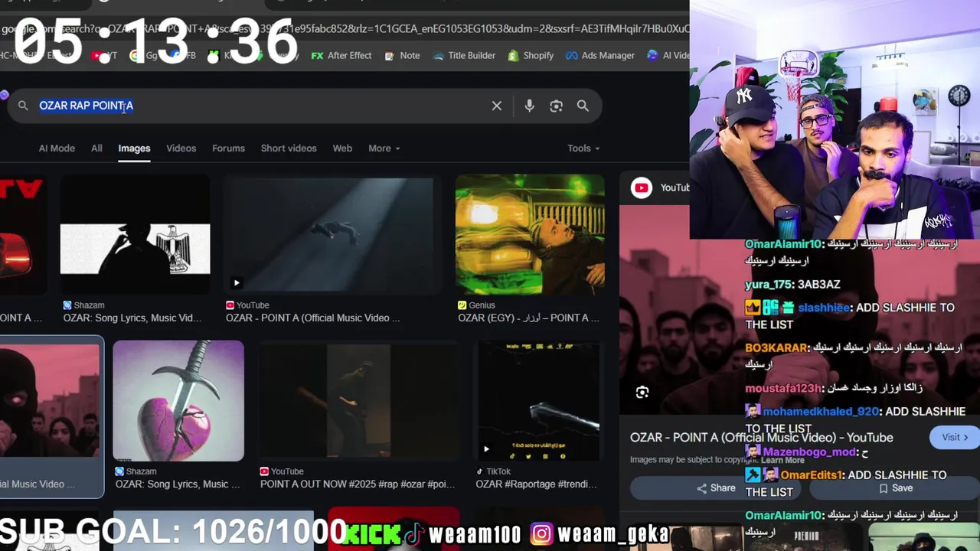Open the Shazam silhouette flag thumbnail
The height and width of the screenshot is (551, 980).
[x=135, y=235]
